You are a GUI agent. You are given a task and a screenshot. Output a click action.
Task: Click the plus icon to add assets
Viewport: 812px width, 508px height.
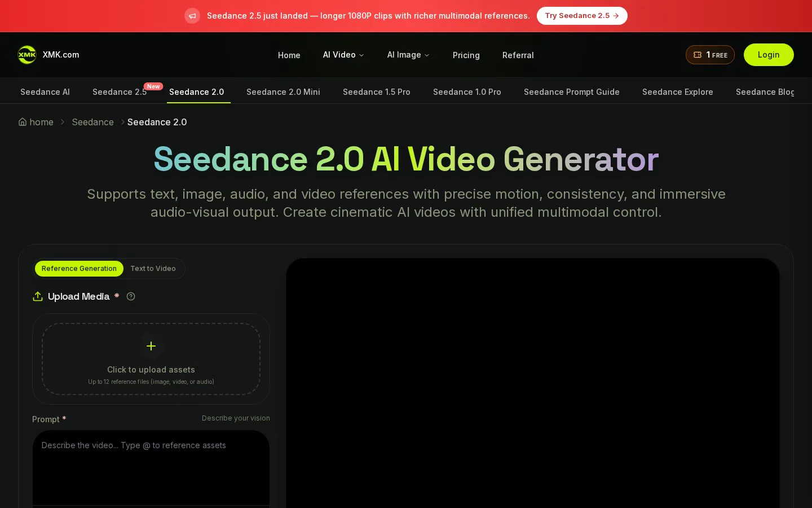pyautogui.click(x=151, y=346)
